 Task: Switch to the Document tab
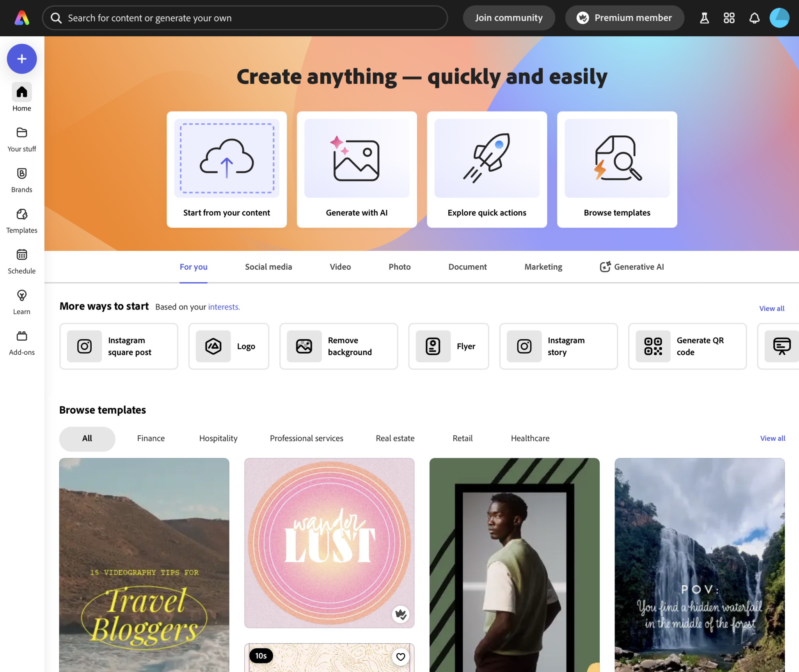pyautogui.click(x=467, y=267)
